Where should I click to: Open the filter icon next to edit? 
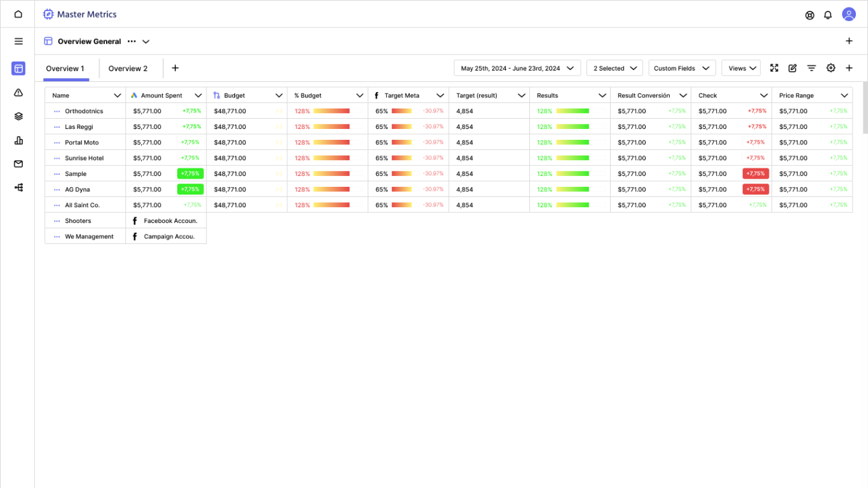click(811, 67)
